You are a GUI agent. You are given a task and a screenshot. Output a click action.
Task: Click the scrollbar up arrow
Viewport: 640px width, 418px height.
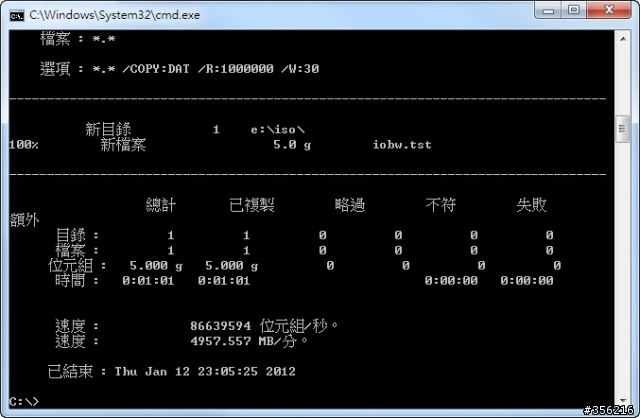pos(623,39)
